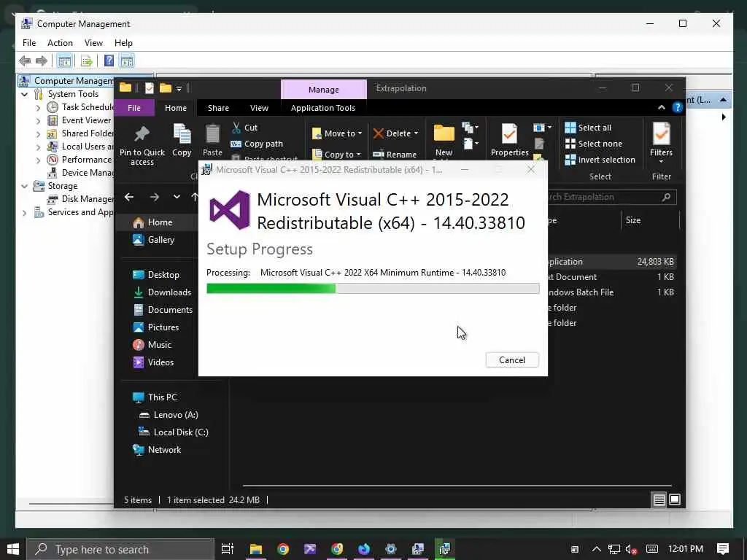Viewport: 747px width, 560px height.
Task: Open Task View on the taskbar
Action: point(228,549)
